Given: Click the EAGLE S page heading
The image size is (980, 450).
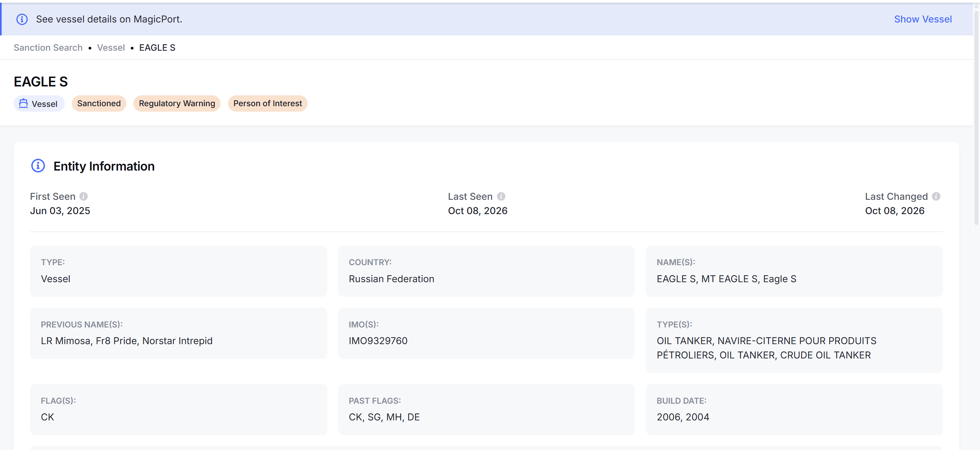Looking at the screenshot, I should point(41,81).
